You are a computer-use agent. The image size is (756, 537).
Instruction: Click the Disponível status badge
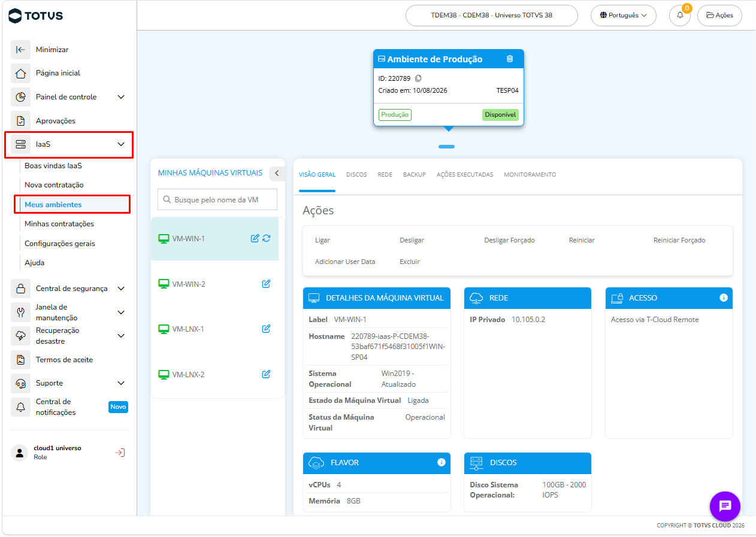coord(500,115)
